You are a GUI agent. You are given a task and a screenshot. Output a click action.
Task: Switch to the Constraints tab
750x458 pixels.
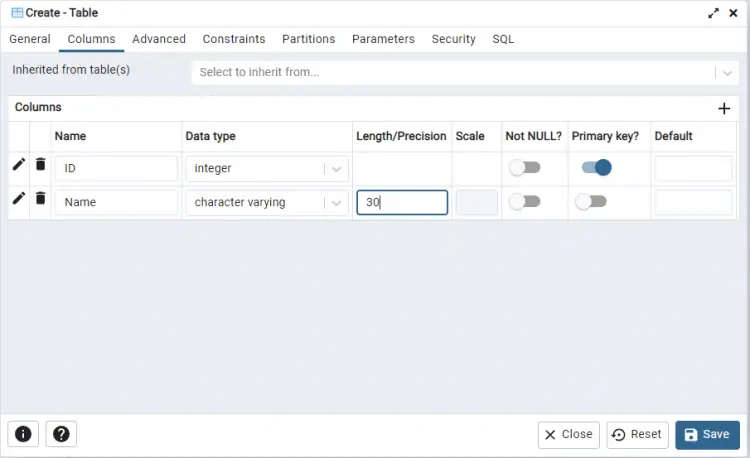[x=234, y=39]
